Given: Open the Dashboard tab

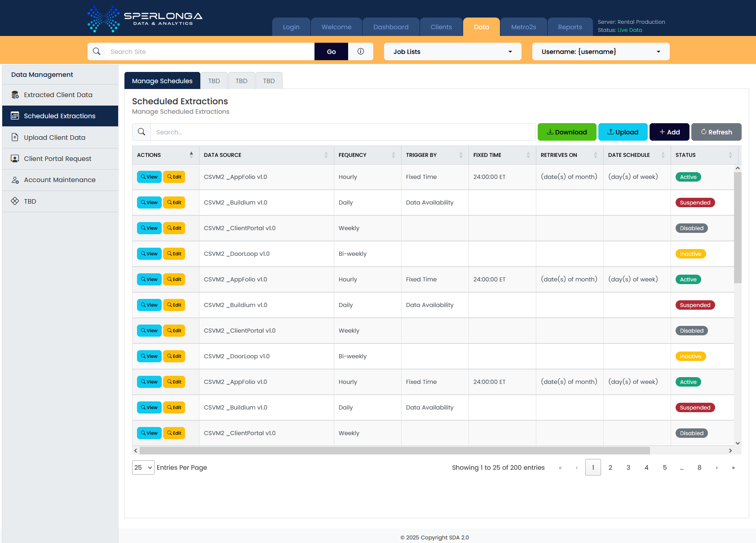Looking at the screenshot, I should click(390, 27).
